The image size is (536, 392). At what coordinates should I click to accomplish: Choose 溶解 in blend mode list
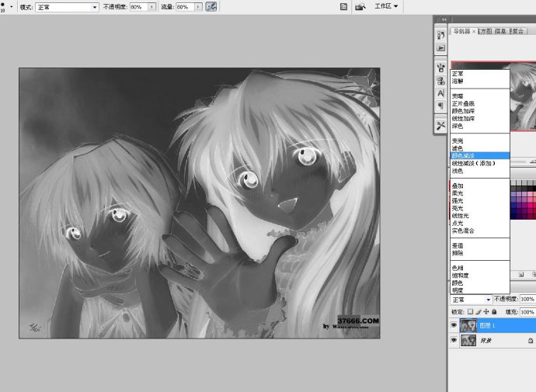pyautogui.click(x=479, y=82)
